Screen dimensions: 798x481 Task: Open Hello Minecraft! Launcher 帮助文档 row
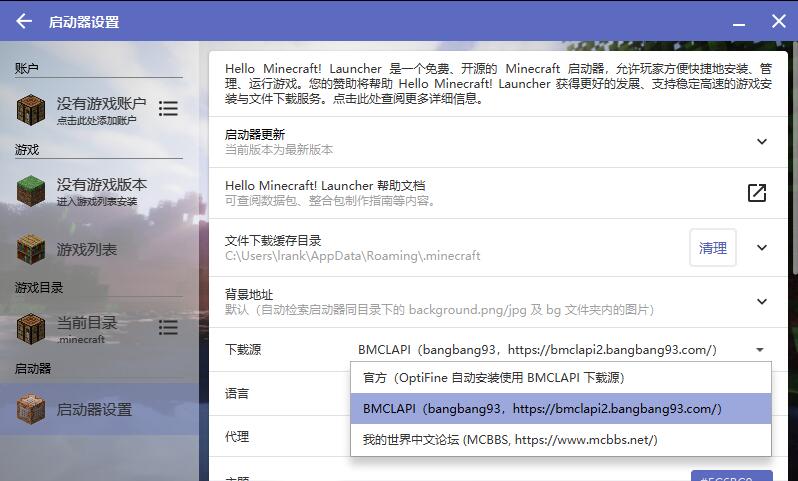click(498, 193)
